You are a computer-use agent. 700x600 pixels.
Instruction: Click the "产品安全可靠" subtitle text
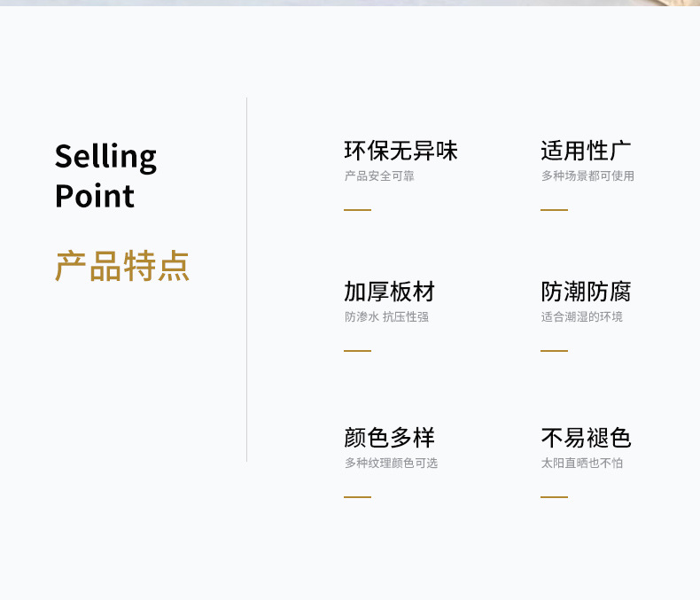tap(379, 176)
